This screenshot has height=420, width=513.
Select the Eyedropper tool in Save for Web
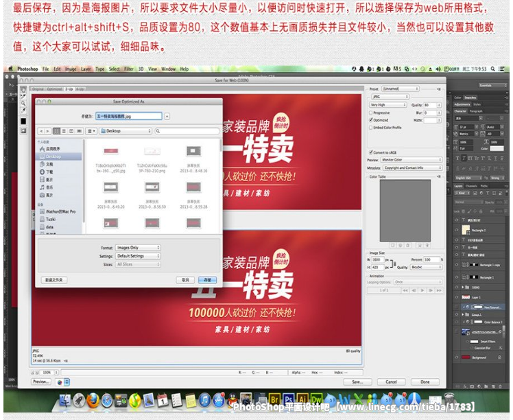point(23,110)
